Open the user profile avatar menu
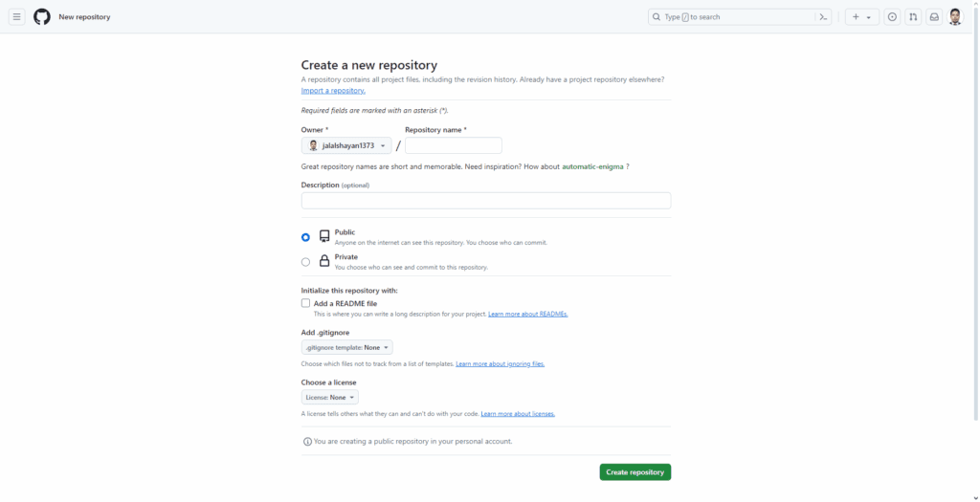 click(x=955, y=17)
